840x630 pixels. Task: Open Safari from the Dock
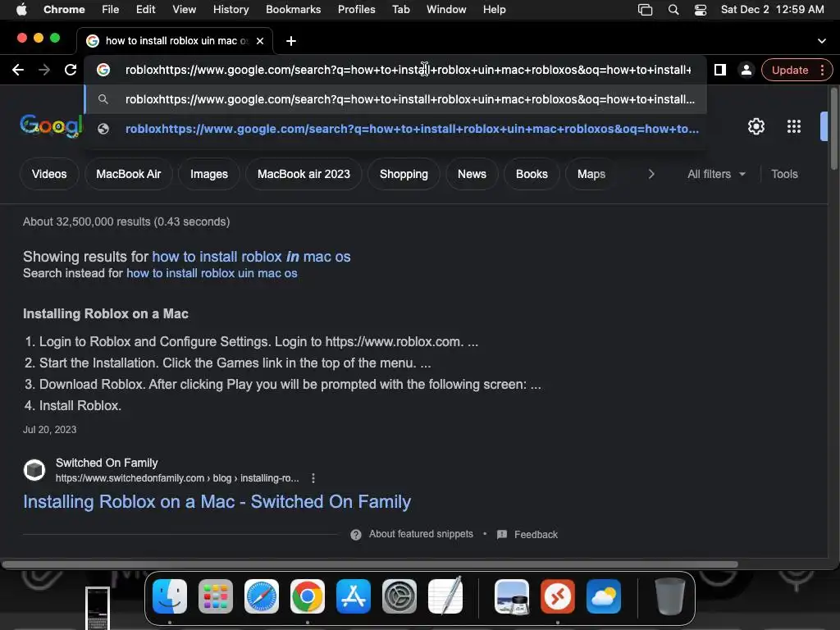[262, 596]
